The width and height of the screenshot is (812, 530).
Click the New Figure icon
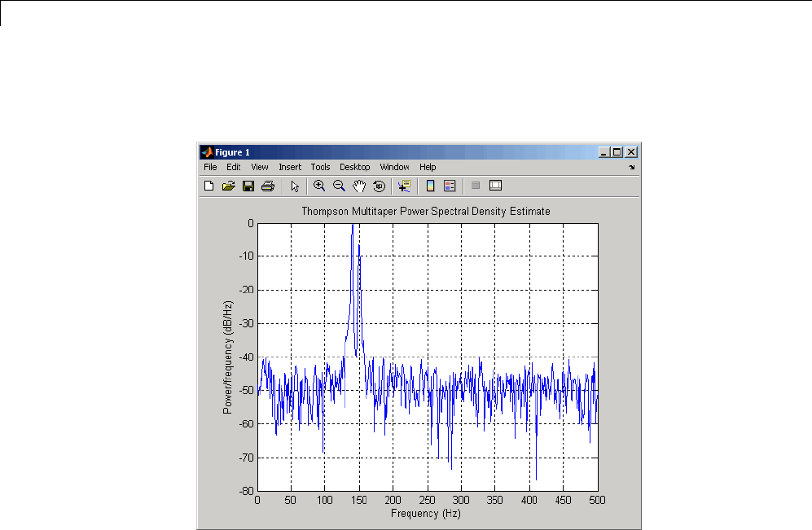point(209,186)
